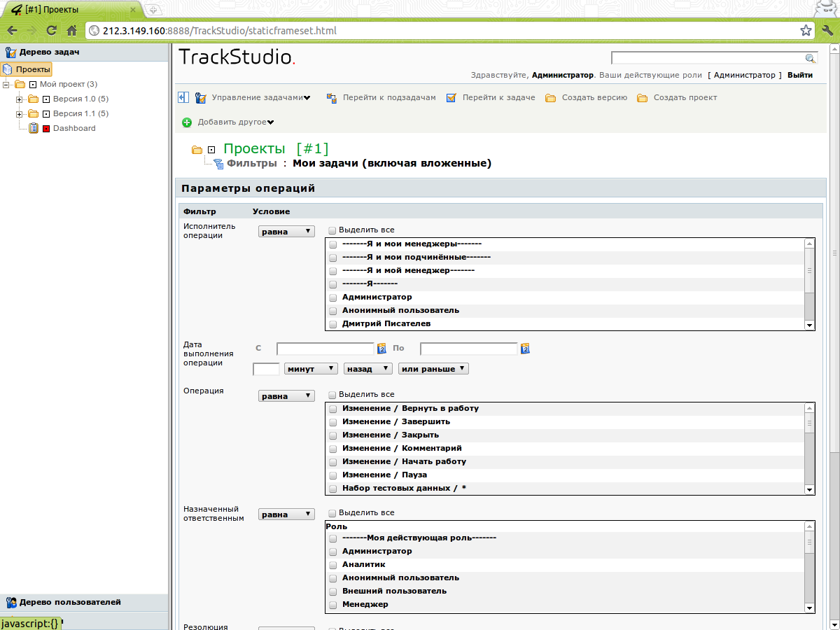840x630 pixels.
Task: Expand the 'Версия 1.0 (5)' tree node
Action: [x=20, y=99]
